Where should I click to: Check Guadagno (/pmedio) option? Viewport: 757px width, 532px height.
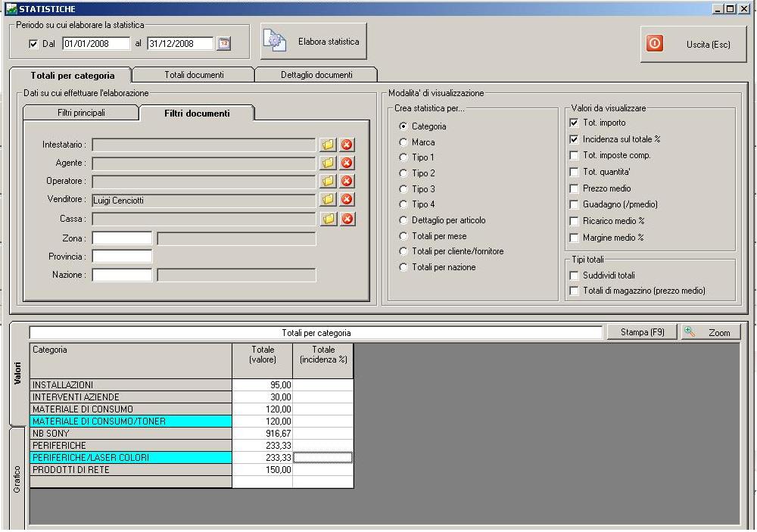pos(574,204)
